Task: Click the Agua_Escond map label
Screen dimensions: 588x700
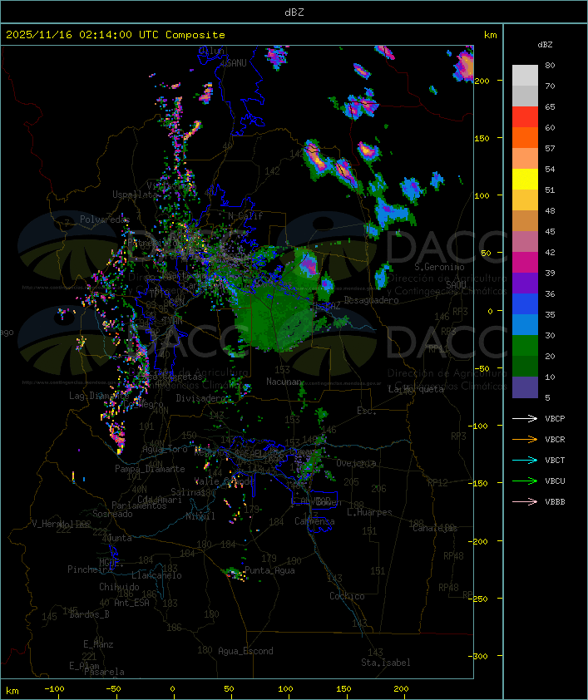Action: [245, 651]
